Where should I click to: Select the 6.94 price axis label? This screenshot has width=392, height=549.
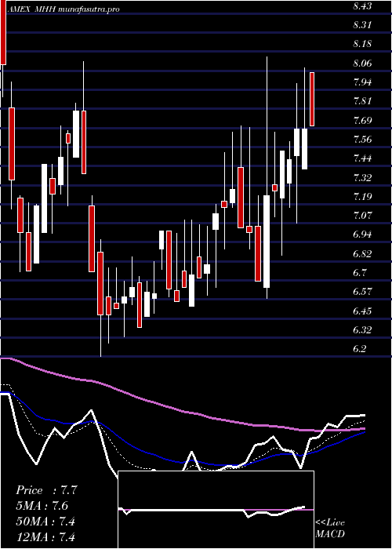[x=362, y=235]
